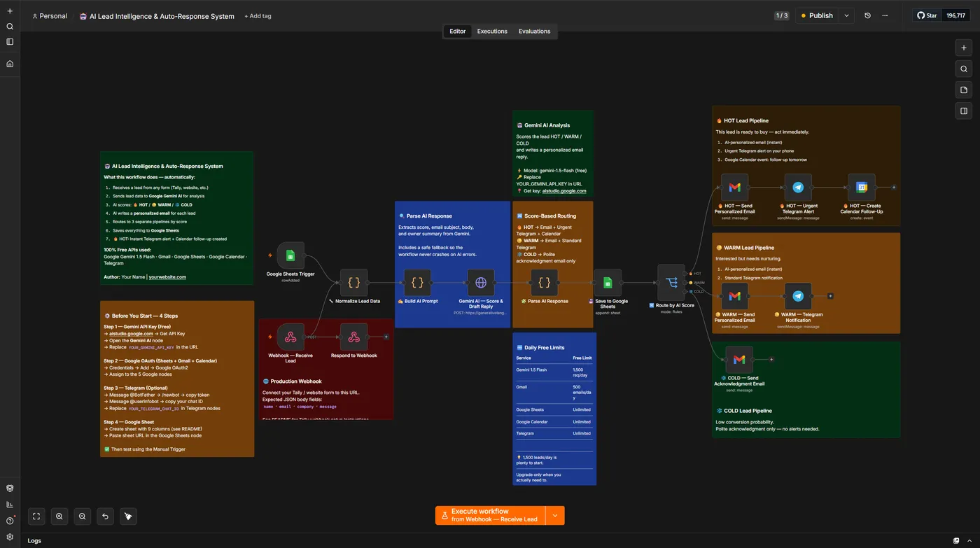Viewport: 980px width, 548px height.
Task: Add a sticky note to canvas
Action: click(x=964, y=90)
